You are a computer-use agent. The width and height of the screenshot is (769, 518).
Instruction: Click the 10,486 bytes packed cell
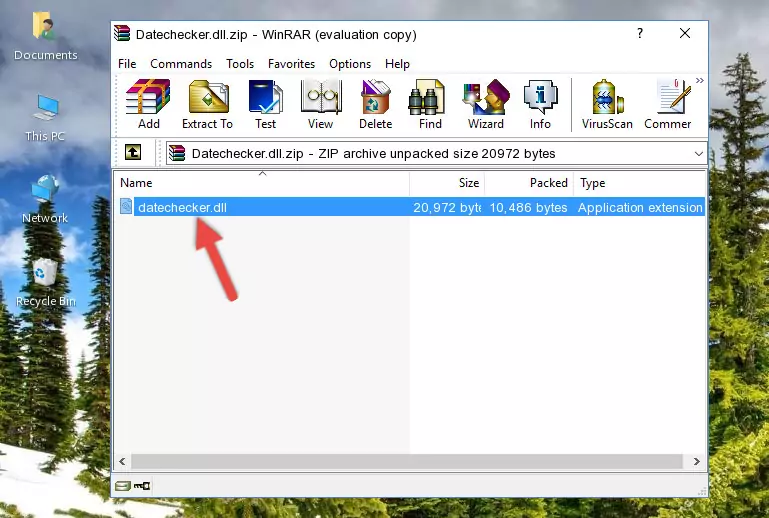coord(528,207)
